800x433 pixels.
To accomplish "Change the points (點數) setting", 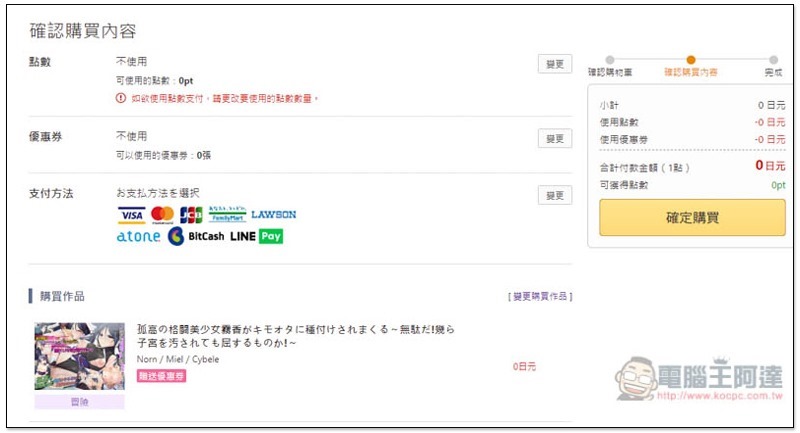I will tap(555, 64).
